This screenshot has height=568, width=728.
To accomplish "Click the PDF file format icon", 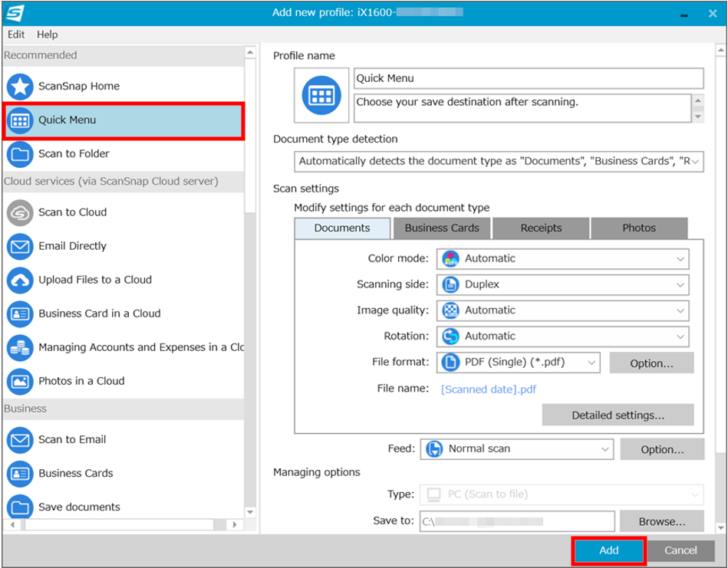I will [450, 363].
